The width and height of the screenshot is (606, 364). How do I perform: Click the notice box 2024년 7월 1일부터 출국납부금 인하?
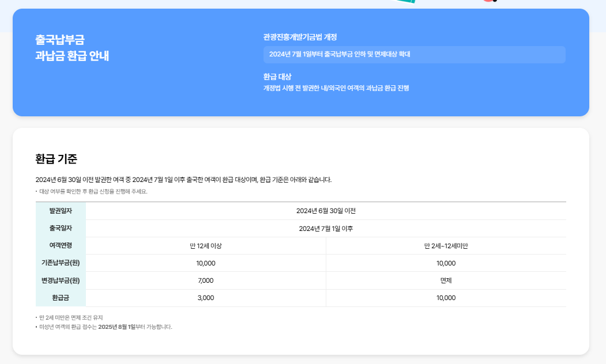pyautogui.click(x=415, y=54)
